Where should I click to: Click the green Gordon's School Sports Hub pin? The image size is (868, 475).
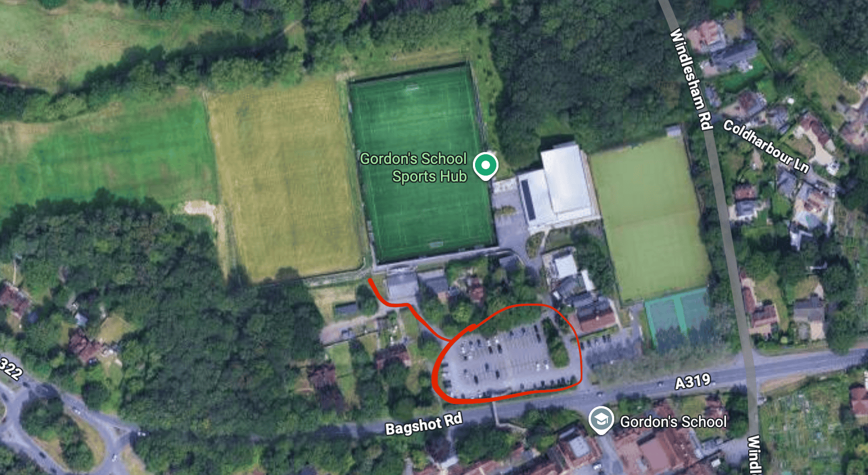[485, 166]
